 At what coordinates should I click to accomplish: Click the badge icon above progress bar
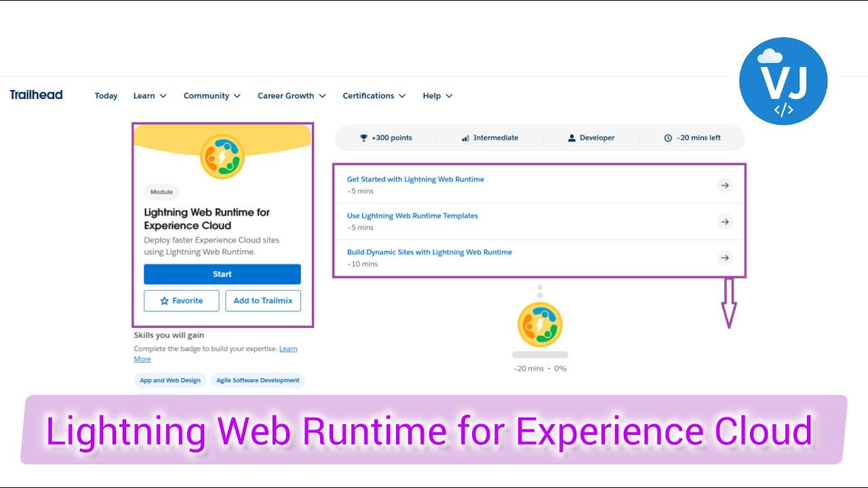pyautogui.click(x=540, y=325)
